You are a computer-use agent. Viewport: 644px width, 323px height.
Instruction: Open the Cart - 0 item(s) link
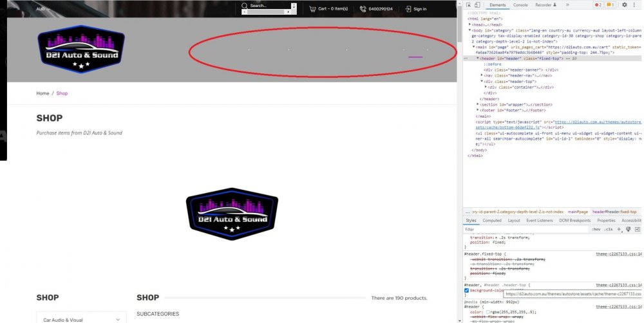tap(333, 8)
